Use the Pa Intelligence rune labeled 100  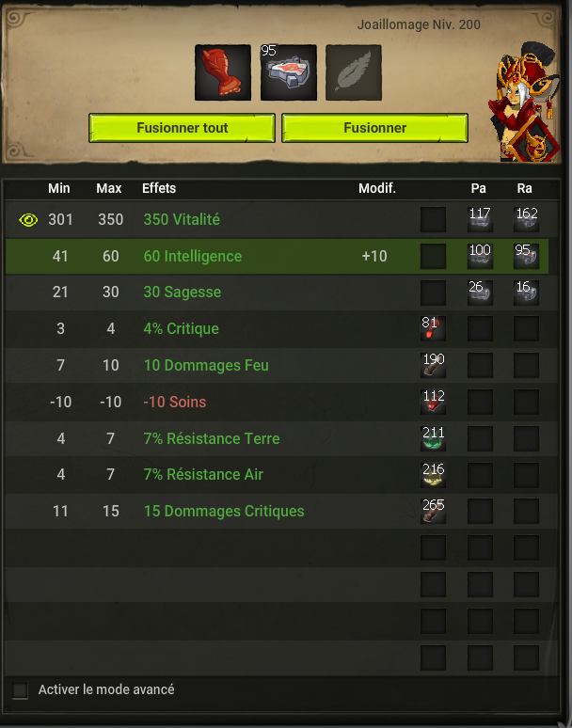[480, 256]
